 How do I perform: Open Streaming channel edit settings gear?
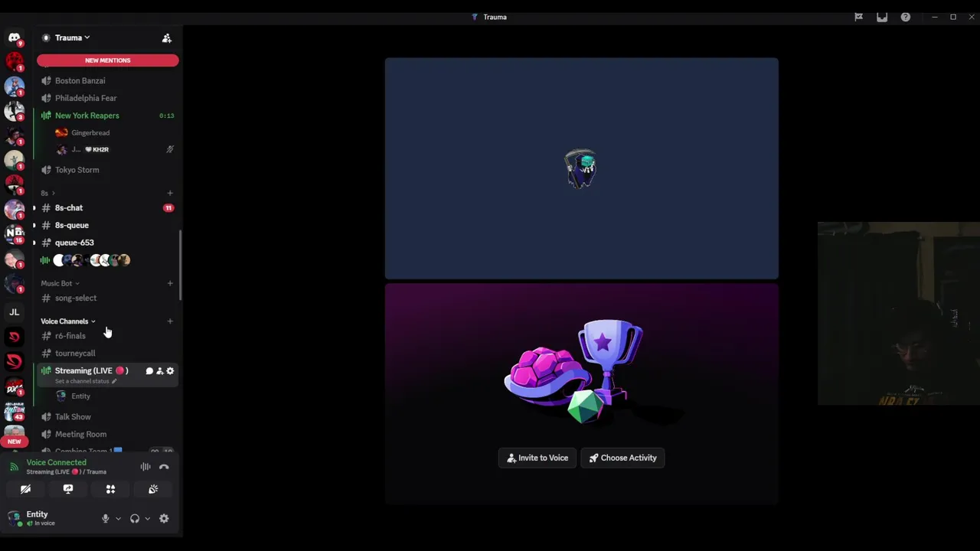170,371
